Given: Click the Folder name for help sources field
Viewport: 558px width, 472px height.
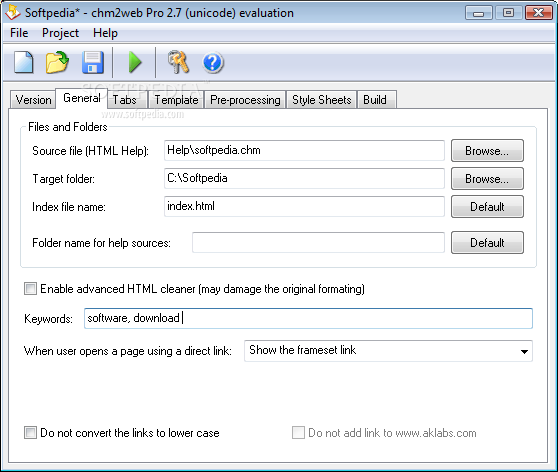Looking at the screenshot, I should coord(319,242).
